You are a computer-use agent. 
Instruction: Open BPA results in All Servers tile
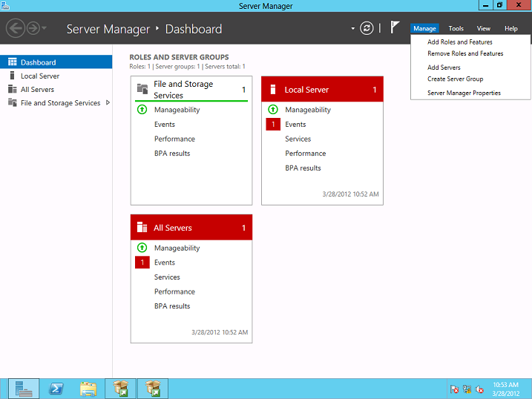point(172,306)
